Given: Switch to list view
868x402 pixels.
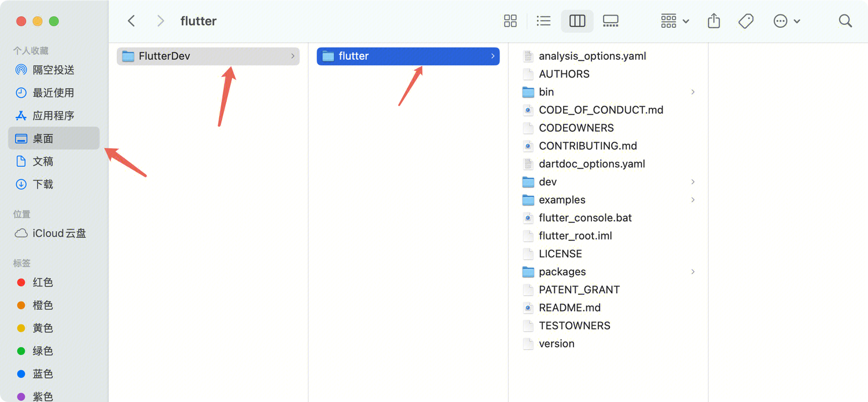Looking at the screenshot, I should (543, 21).
